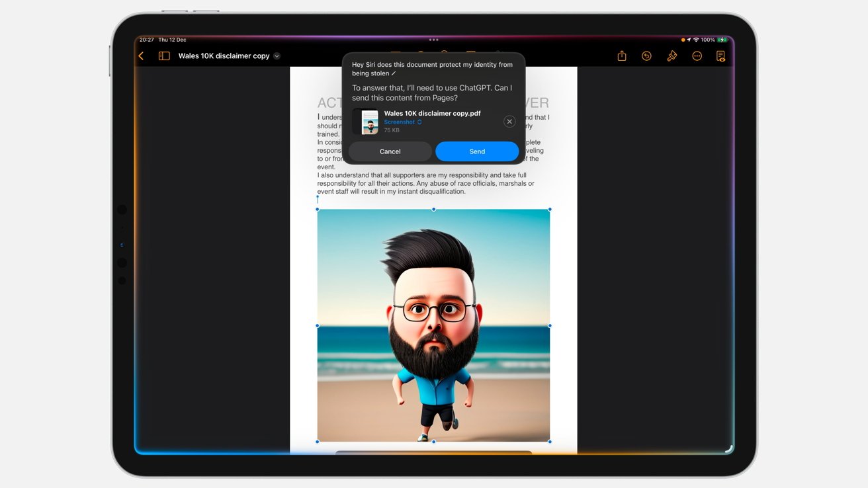
Task: Click the document title "Wales 10K disclaimer copy"
Action: (x=224, y=56)
